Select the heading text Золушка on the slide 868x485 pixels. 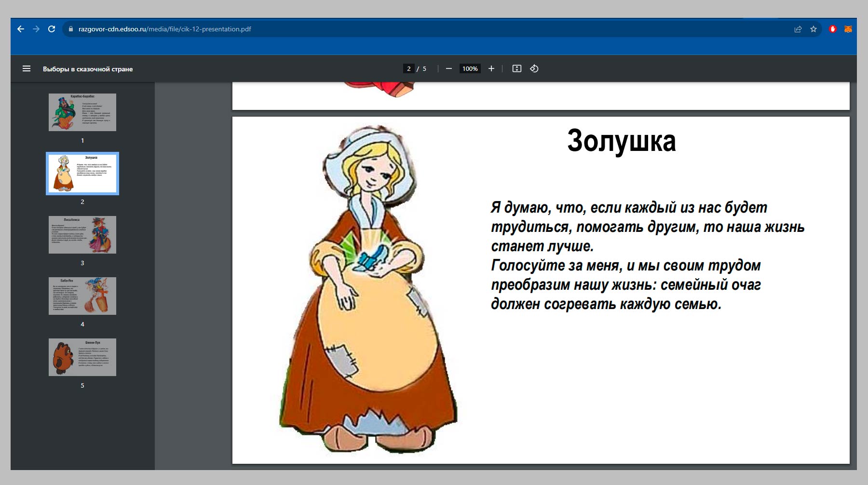coord(622,141)
